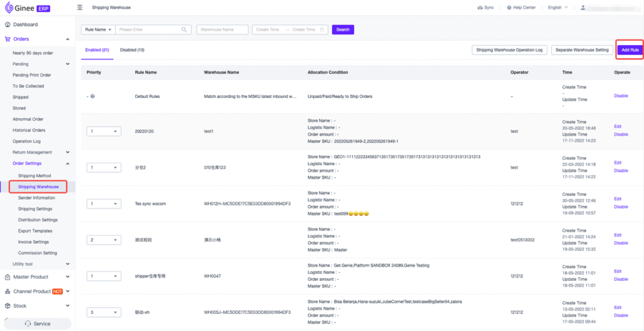Click the Warehouse Name input field
644x331 pixels.
tap(222, 30)
